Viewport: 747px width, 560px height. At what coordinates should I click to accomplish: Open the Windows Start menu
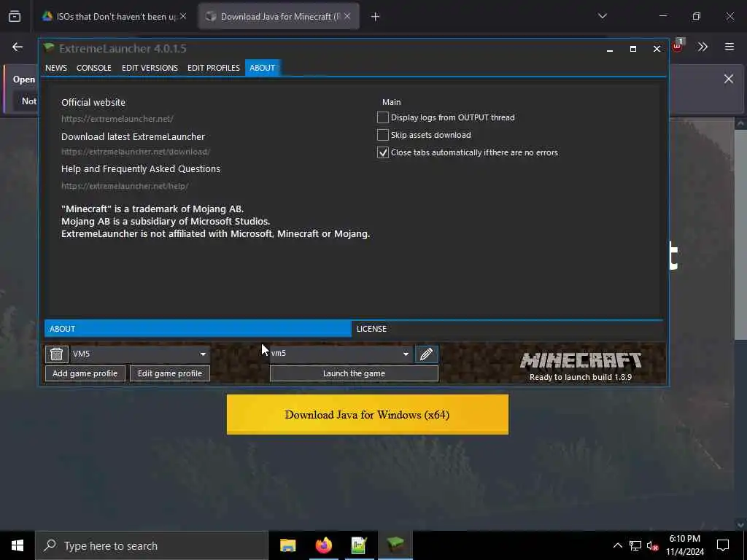(18, 545)
